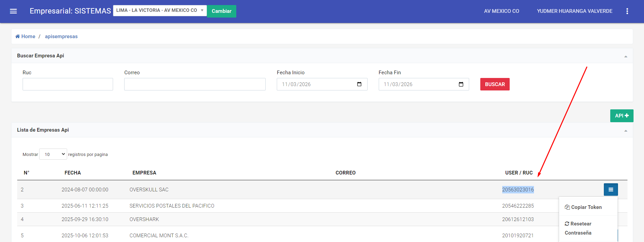The height and width of the screenshot is (242, 644).
Task: Sort table by FECHA column header
Action: click(x=73, y=173)
